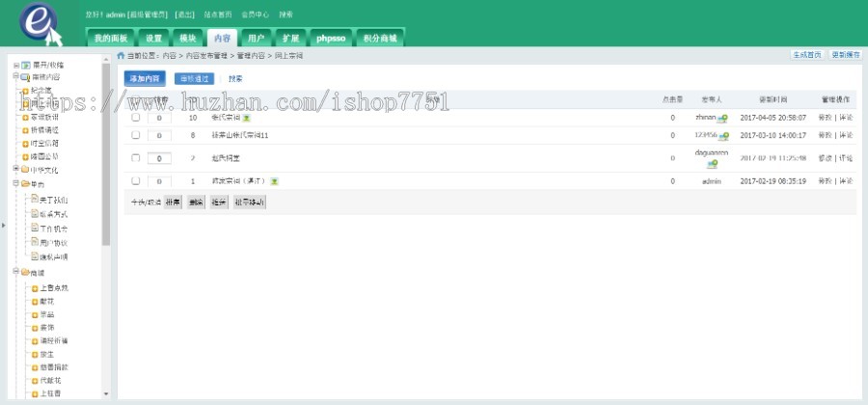Viewport: 868px width, 405px height.
Task: Click the folder icon of 中华文化
Action: pyautogui.click(x=25, y=170)
